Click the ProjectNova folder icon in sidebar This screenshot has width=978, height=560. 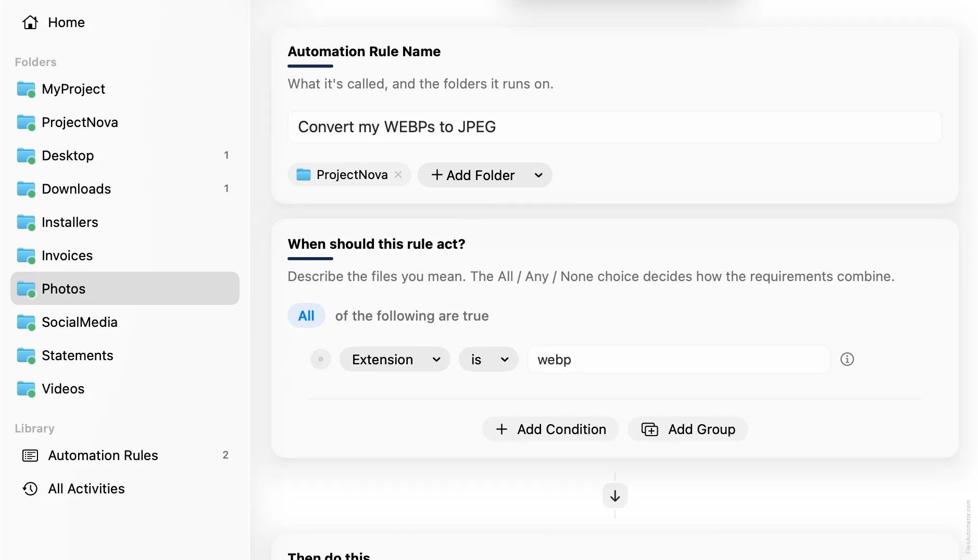pos(26,122)
